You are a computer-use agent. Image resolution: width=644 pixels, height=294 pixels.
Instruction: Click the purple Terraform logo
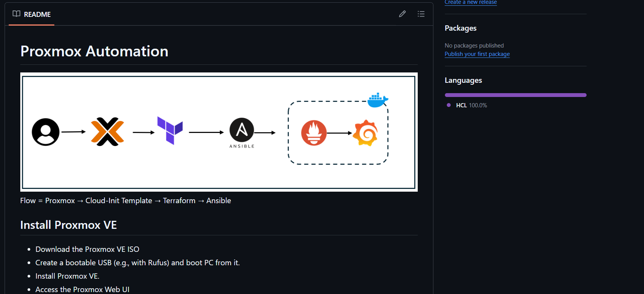tap(170, 131)
